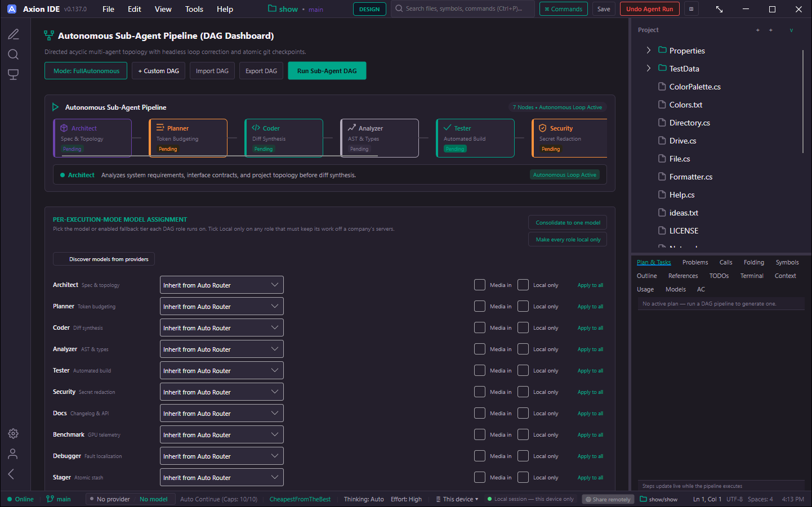Open the View menu
The image size is (812, 507).
coord(163,9)
